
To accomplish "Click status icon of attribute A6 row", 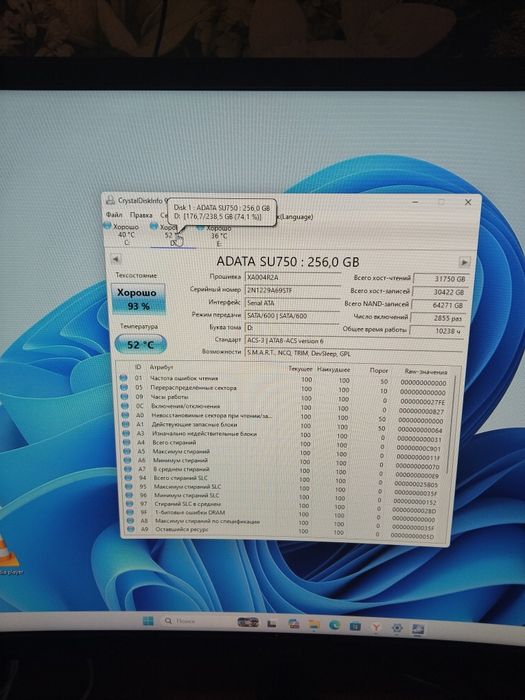I will pos(128,460).
